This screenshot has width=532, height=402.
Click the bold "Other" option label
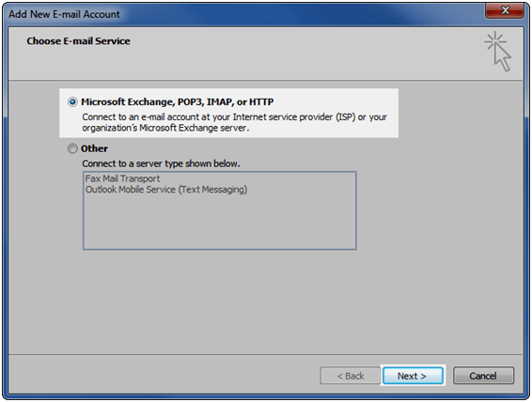point(94,148)
